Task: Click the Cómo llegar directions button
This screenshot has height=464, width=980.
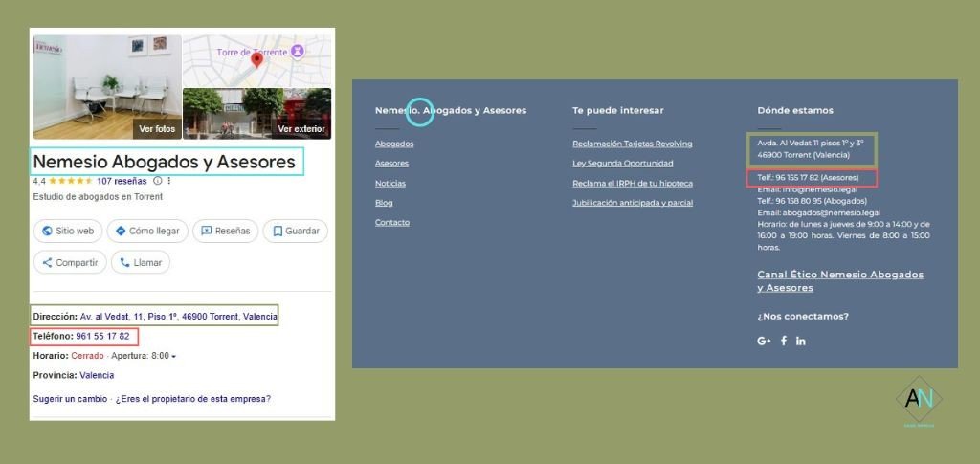Action: (147, 232)
